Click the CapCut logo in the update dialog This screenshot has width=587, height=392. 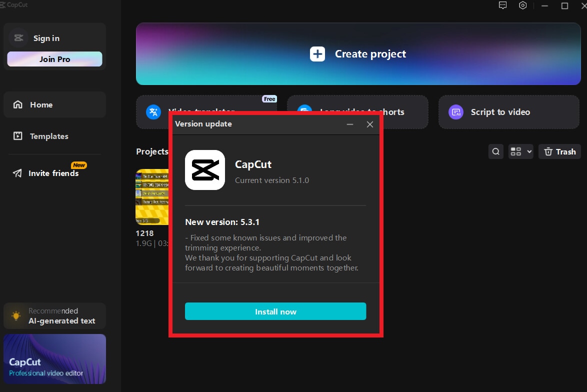point(205,170)
